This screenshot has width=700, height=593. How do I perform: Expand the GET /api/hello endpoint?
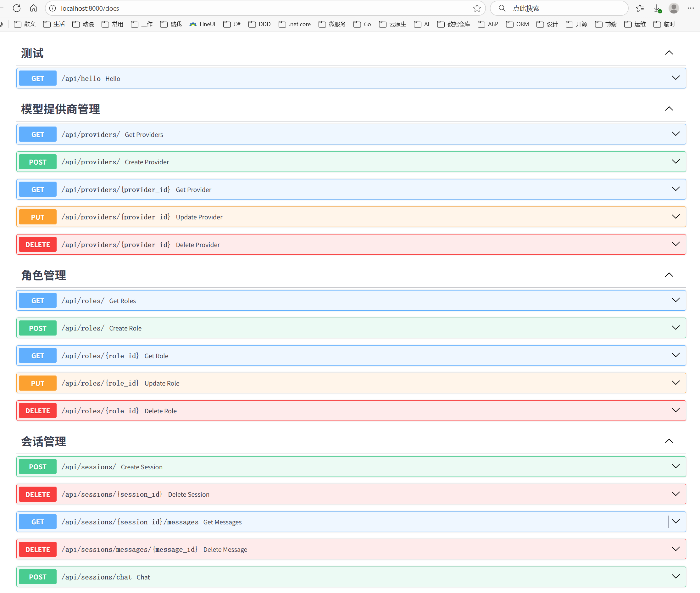coord(675,78)
